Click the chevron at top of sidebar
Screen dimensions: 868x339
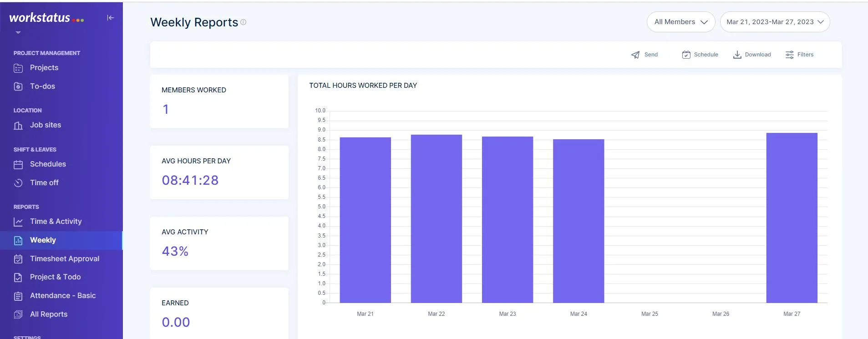pyautogui.click(x=18, y=32)
